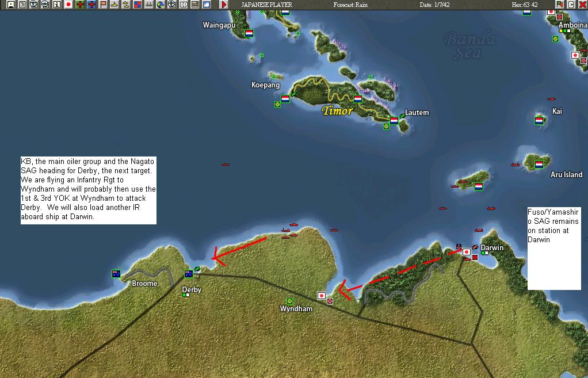Image resolution: width=588 pixels, height=378 pixels.
Task: Click the red and blue squares icon
Action: tap(138, 5)
